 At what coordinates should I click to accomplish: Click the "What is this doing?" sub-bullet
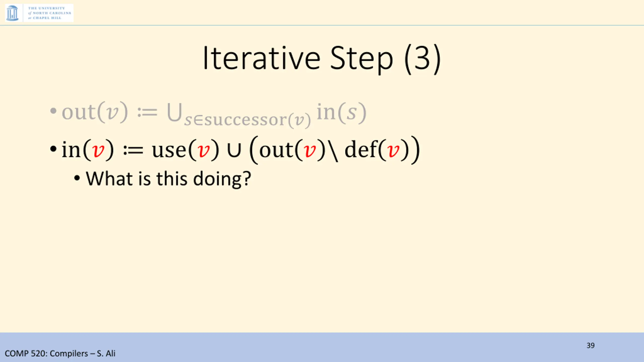click(x=168, y=179)
